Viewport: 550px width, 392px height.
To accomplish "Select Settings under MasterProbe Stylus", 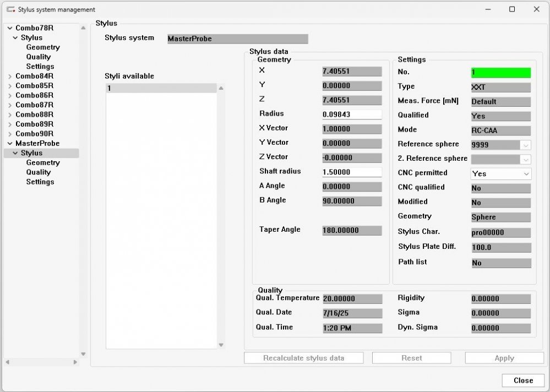I will pyautogui.click(x=40, y=182).
